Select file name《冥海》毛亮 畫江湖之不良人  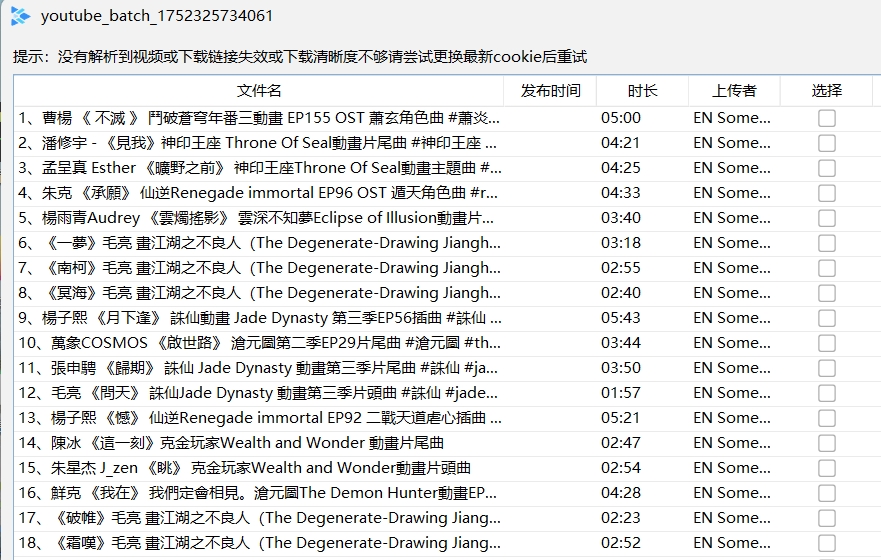click(x=259, y=293)
